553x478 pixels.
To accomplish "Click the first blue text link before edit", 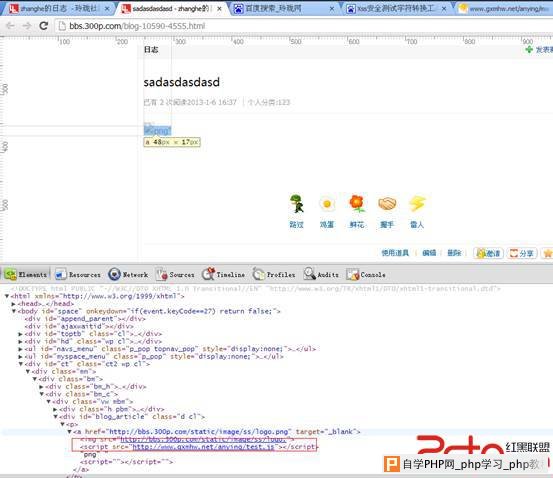I will (395, 253).
